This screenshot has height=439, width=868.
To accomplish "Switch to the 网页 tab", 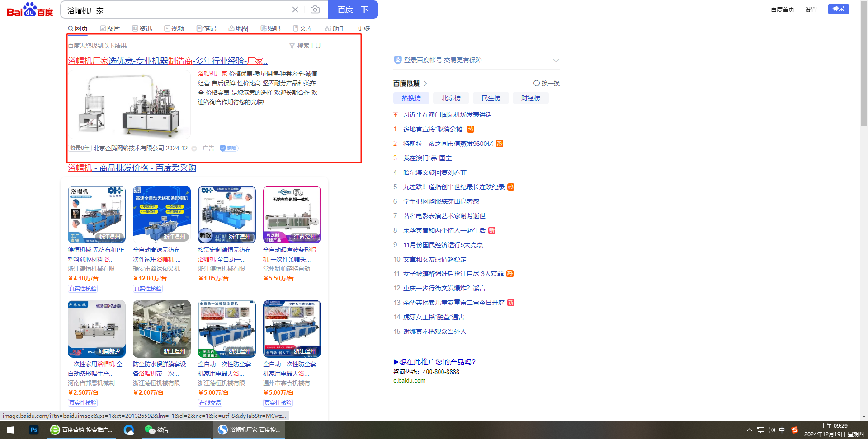I will pyautogui.click(x=78, y=28).
